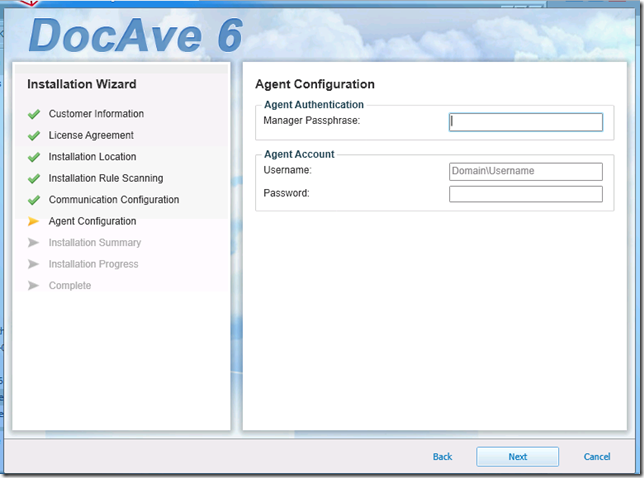
Task: Click the Password input field
Action: pos(526,194)
